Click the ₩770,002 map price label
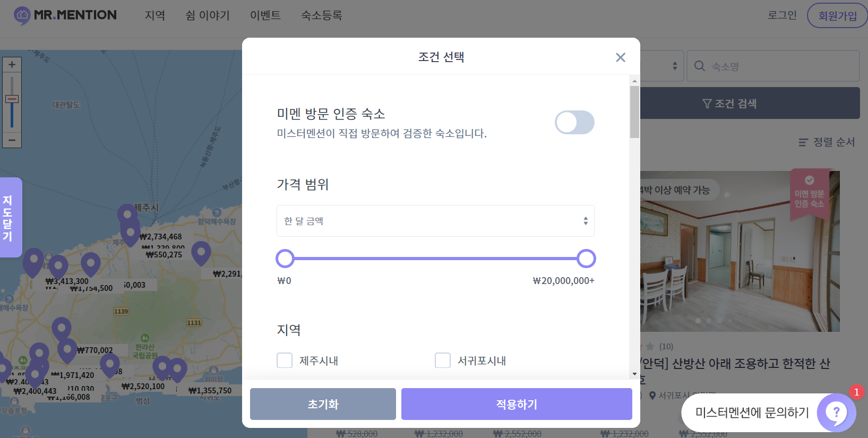This screenshot has height=438, width=868. 95,350
